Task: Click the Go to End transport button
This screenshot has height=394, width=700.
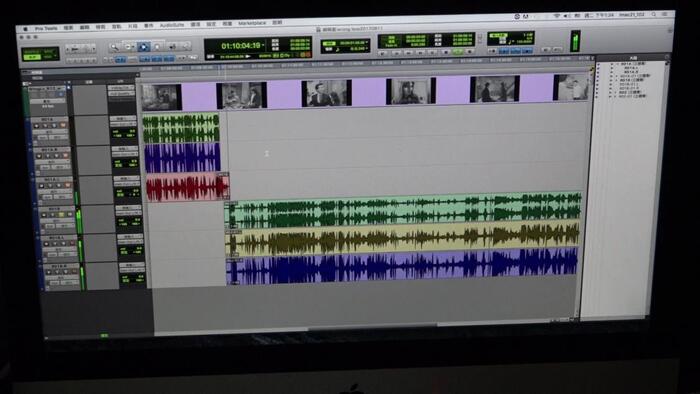Action: tap(432, 53)
